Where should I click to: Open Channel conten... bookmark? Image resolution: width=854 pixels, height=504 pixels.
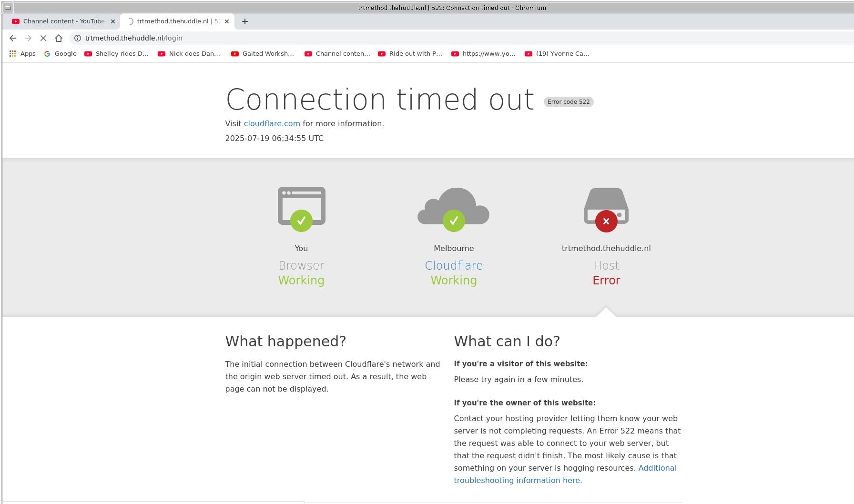pyautogui.click(x=337, y=54)
